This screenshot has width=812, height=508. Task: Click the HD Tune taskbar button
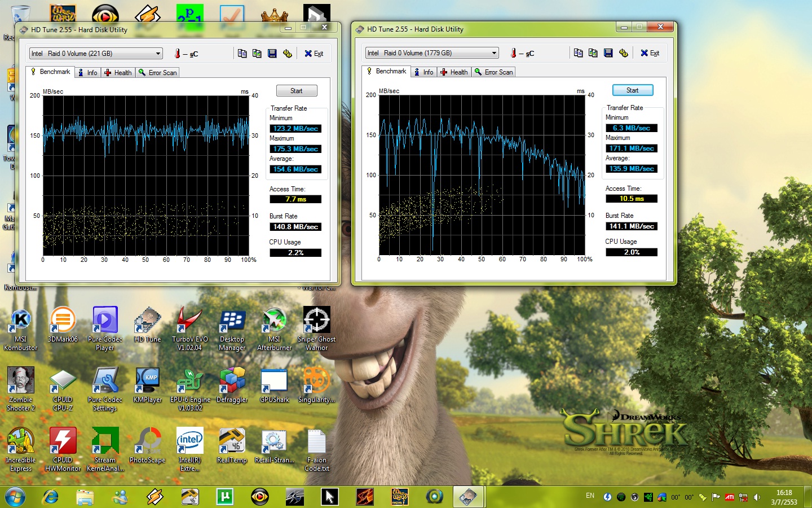click(x=468, y=497)
